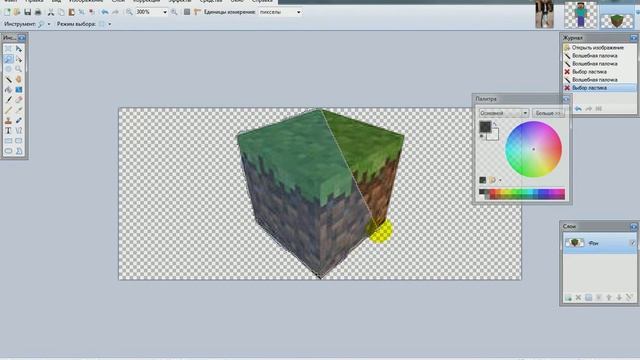The image size is (640, 360).
Task: Click the Zoom In magnifier icon
Action: coord(174,12)
